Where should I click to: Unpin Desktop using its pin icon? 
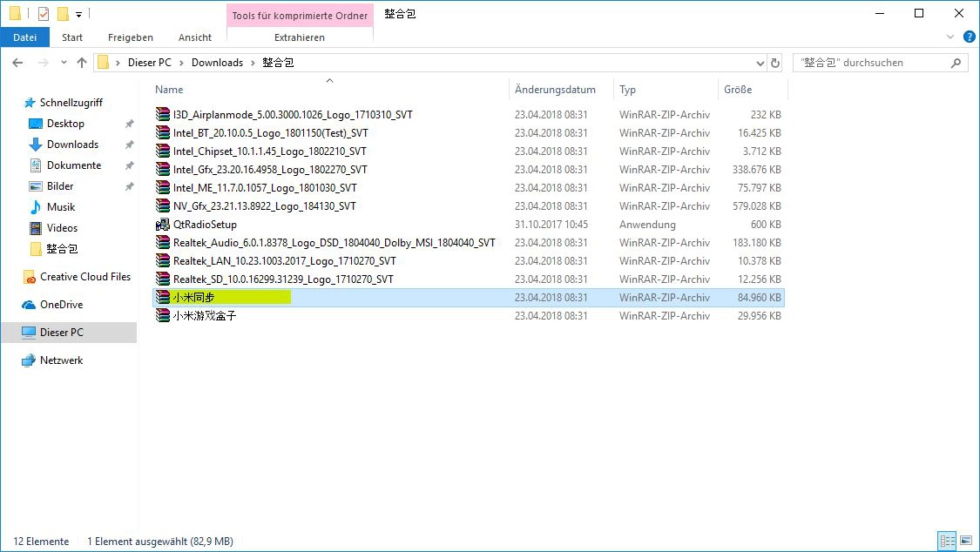coord(130,124)
